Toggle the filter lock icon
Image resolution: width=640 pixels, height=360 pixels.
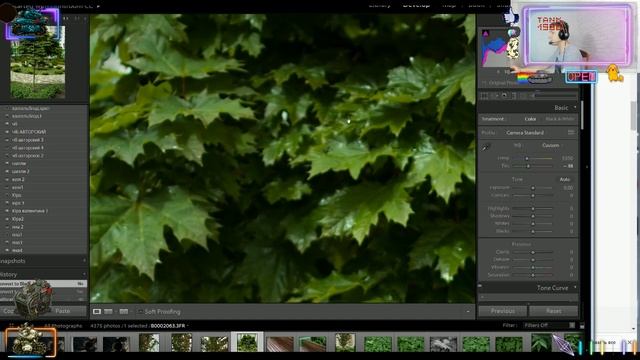coord(582,325)
